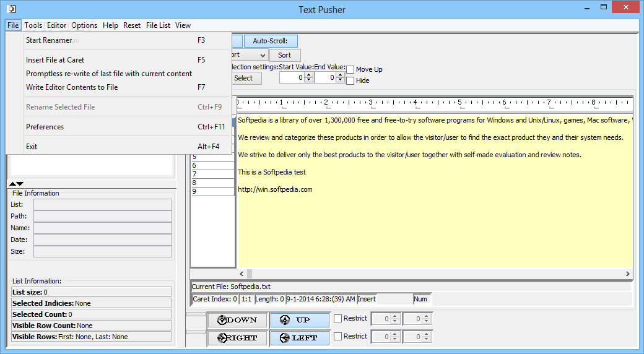Increment first spinner in LEFT Restrict row
This screenshot has width=644, height=354.
click(394, 334)
